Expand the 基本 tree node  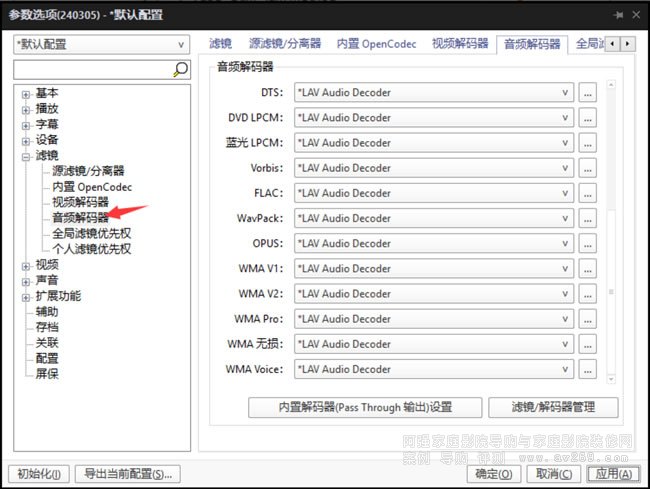pyautogui.click(x=26, y=93)
